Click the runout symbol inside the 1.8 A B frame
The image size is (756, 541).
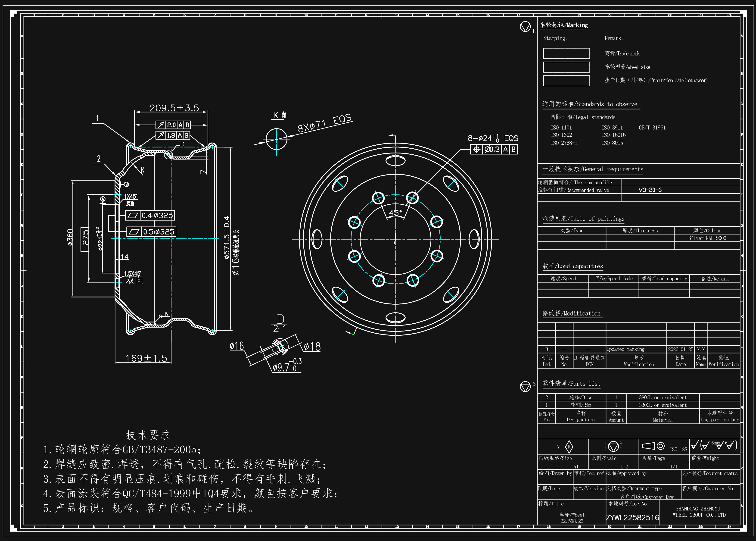coord(161,135)
